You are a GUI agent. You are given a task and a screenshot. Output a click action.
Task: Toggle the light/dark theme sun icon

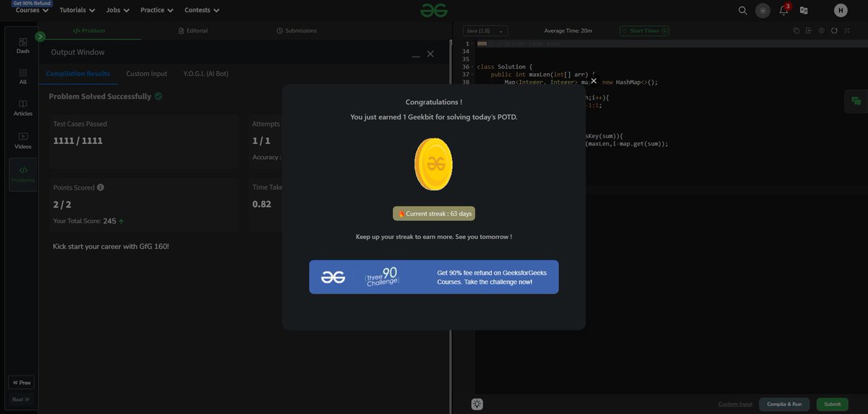(x=762, y=10)
